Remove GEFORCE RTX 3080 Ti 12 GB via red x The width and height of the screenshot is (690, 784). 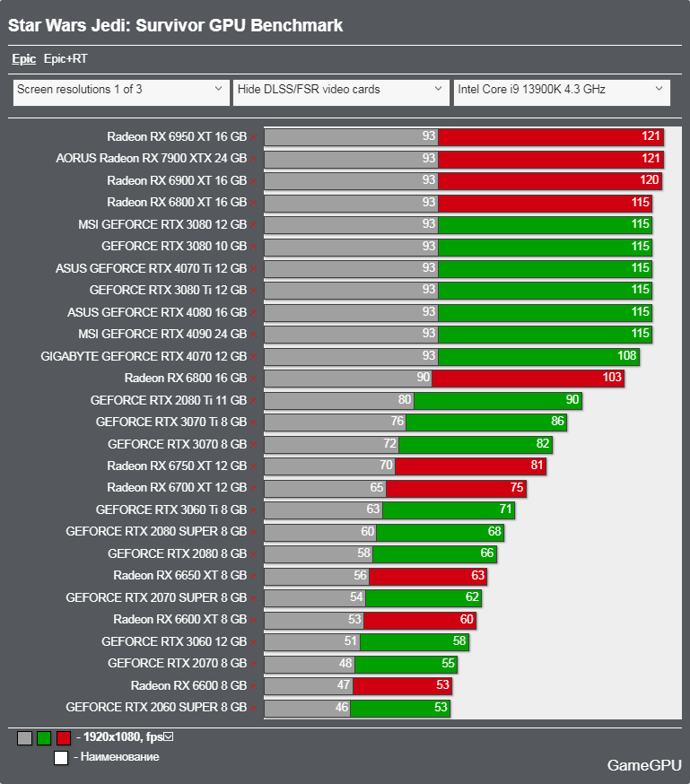tap(254, 291)
